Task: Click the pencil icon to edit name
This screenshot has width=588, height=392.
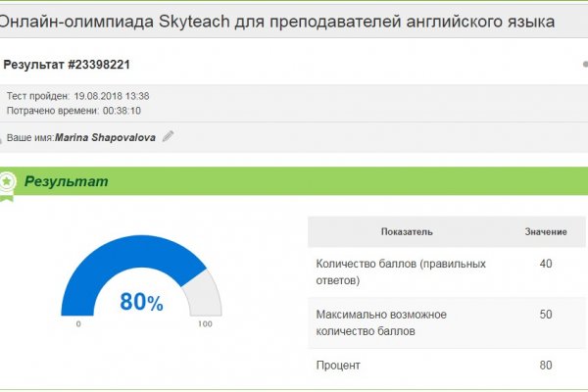Action: click(169, 137)
